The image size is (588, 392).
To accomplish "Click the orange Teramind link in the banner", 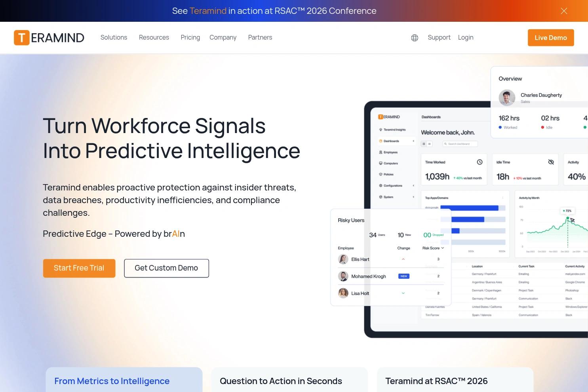I will [208, 11].
